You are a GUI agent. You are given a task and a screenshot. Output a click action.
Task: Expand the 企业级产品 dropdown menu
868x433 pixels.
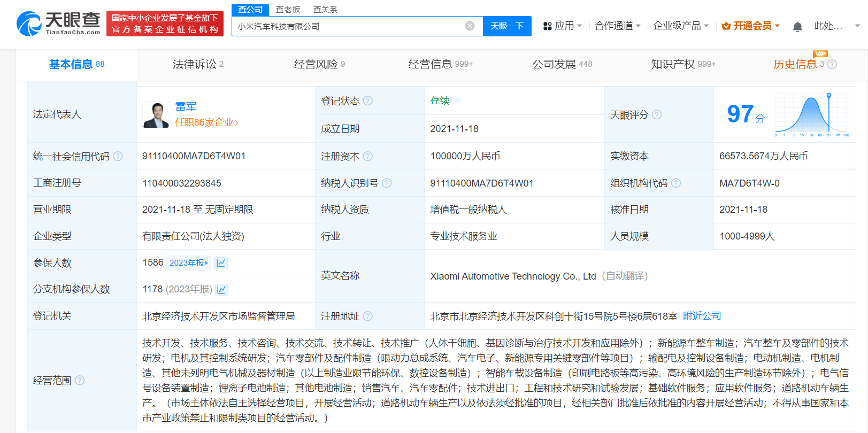click(x=706, y=26)
